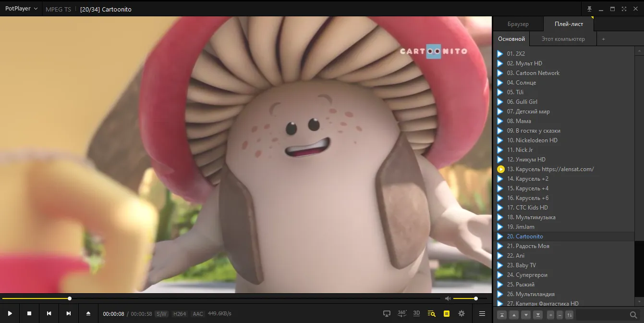Adjust the volume slider handle

pyautogui.click(x=476, y=298)
